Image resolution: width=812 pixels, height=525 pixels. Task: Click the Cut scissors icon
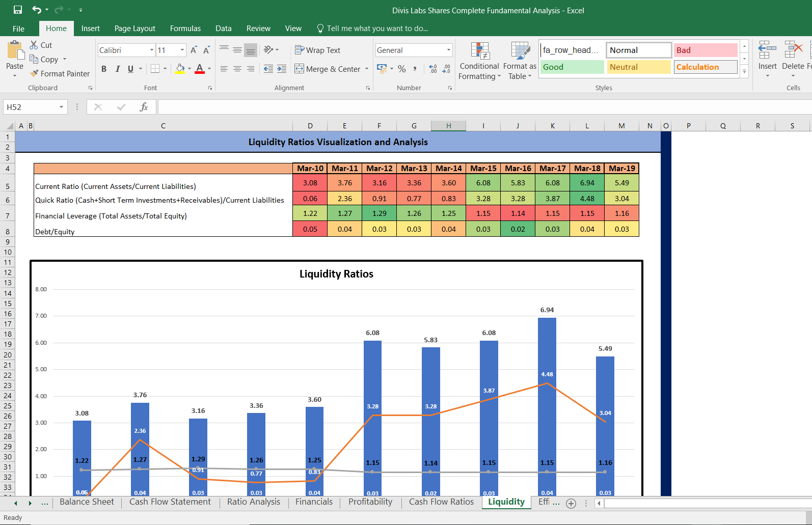click(34, 45)
